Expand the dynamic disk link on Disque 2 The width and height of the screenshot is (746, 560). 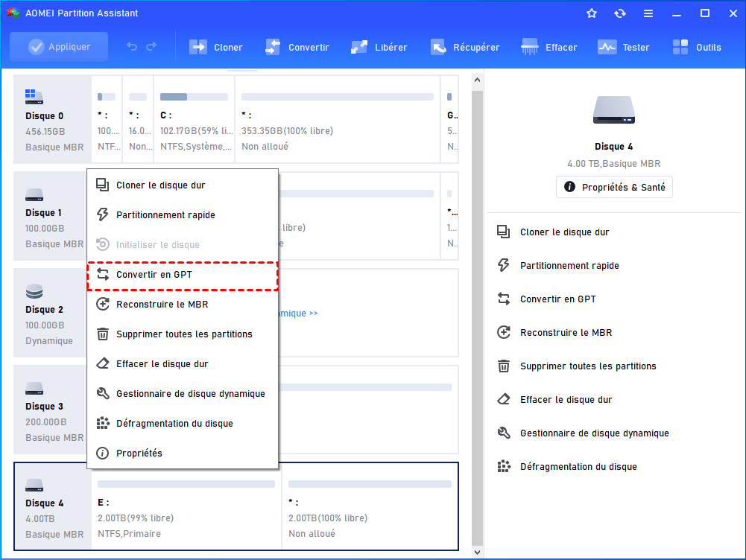pyautogui.click(x=298, y=314)
